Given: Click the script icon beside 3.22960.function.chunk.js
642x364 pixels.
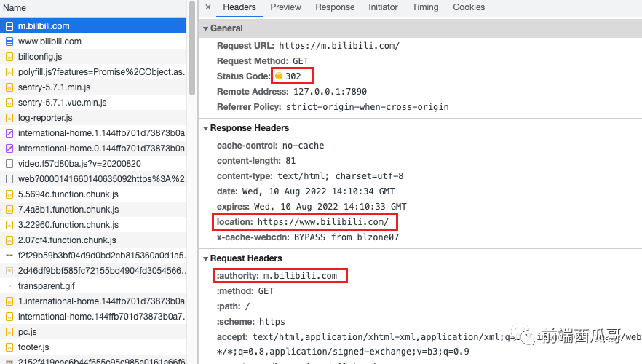Looking at the screenshot, I should [x=9, y=225].
